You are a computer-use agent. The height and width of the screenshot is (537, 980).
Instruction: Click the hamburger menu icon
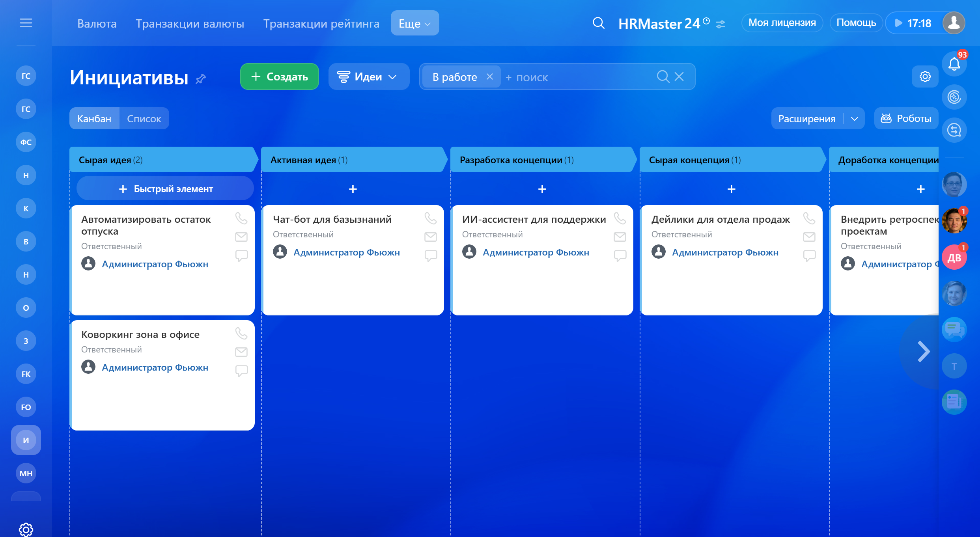click(26, 23)
